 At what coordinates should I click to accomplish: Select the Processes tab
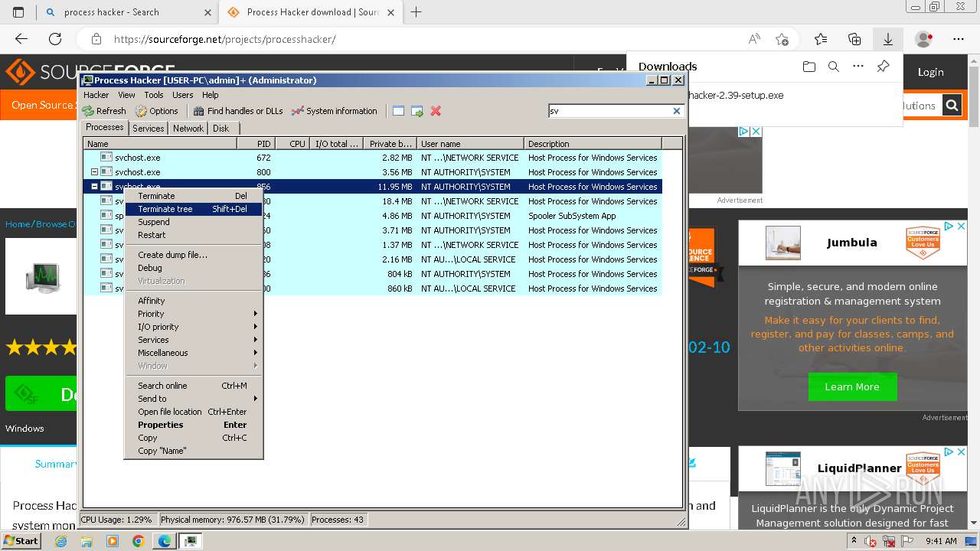[105, 127]
